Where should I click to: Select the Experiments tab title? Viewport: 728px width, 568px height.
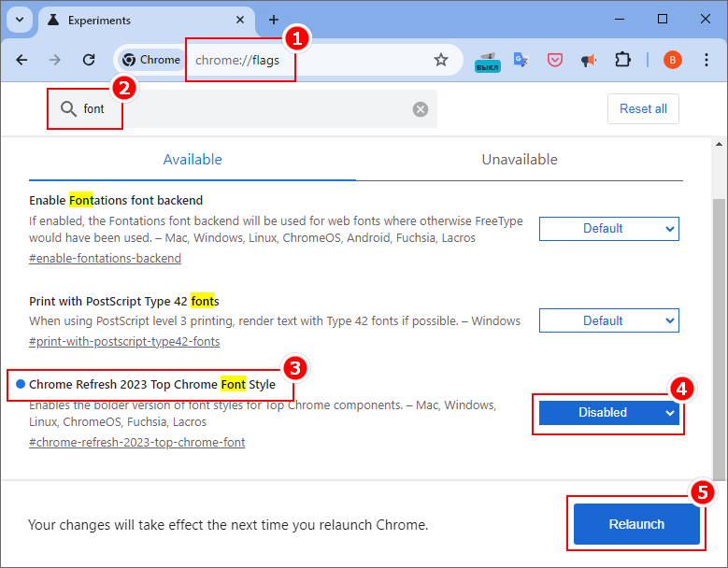click(x=99, y=21)
